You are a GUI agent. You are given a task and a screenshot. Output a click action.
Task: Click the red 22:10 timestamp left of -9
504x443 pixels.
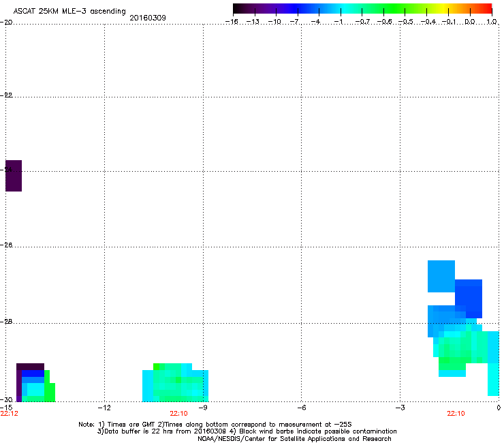coord(178,414)
